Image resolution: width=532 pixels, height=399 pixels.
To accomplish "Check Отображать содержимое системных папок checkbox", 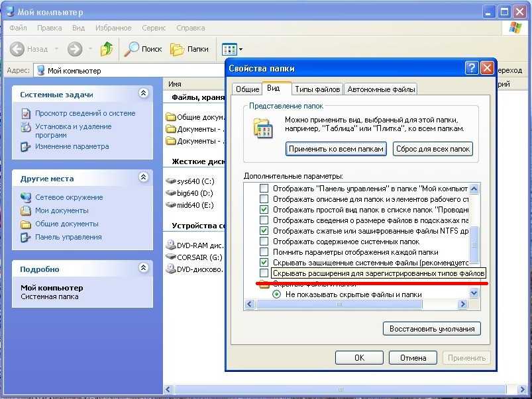I will pyautogui.click(x=264, y=241).
